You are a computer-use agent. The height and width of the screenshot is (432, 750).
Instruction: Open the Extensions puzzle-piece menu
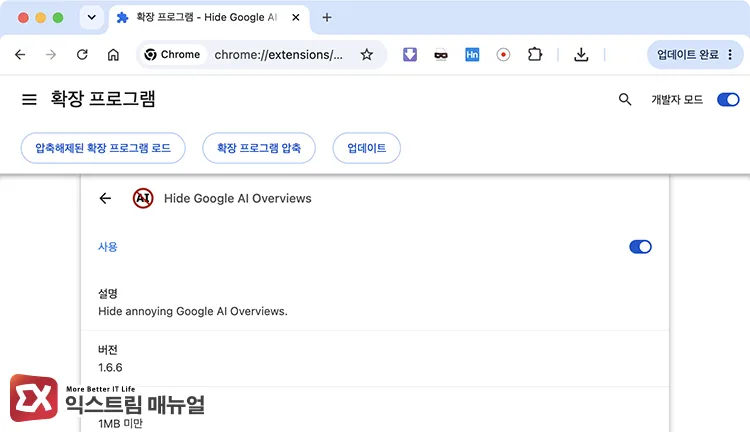[535, 55]
